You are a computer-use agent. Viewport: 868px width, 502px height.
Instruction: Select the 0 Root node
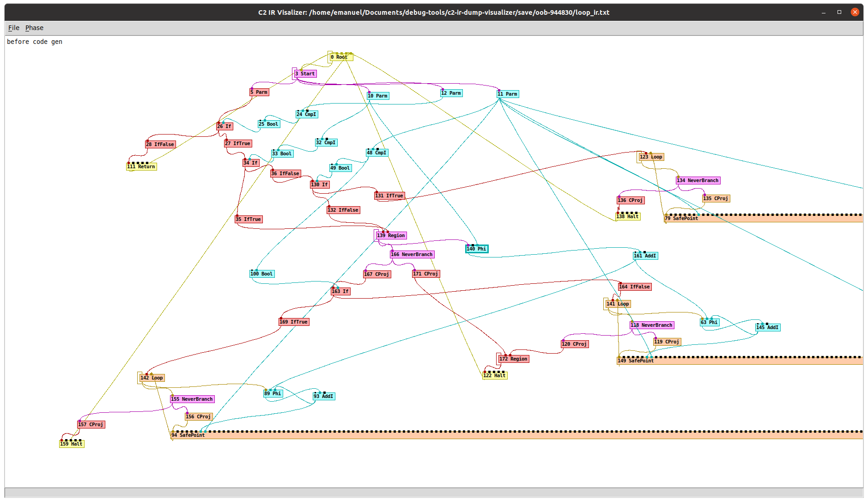click(x=341, y=57)
